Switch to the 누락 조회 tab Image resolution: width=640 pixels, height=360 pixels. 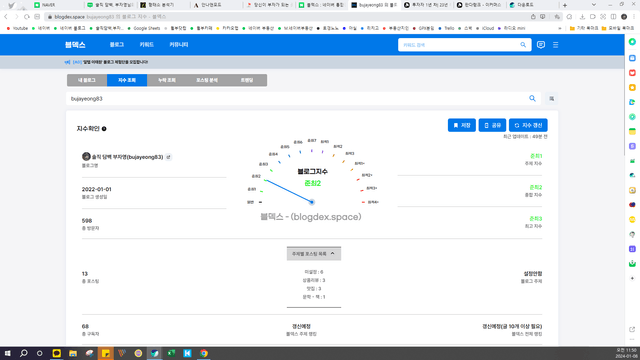coord(167,80)
